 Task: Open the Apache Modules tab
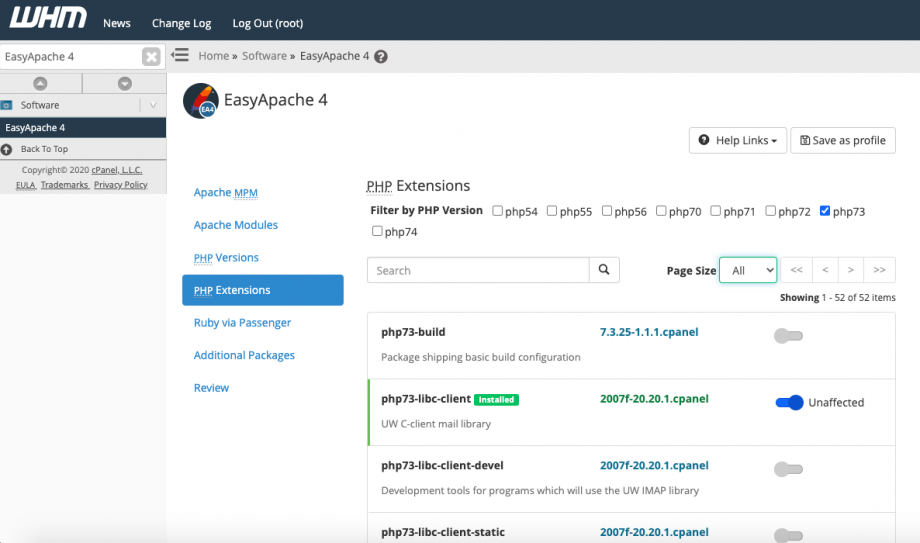point(236,225)
